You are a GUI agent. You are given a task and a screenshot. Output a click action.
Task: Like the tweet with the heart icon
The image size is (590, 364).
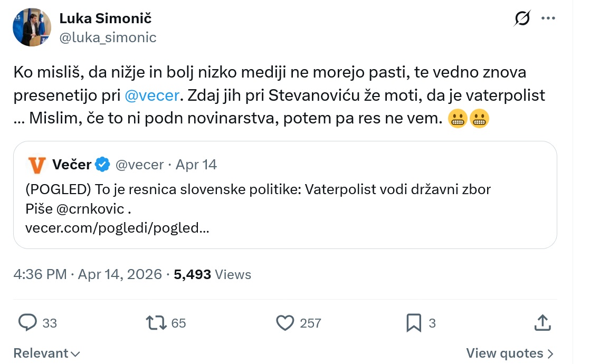click(x=285, y=322)
